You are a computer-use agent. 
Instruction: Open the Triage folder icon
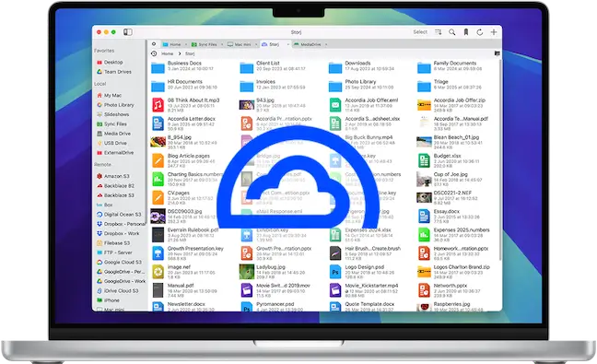pyautogui.click(x=424, y=87)
